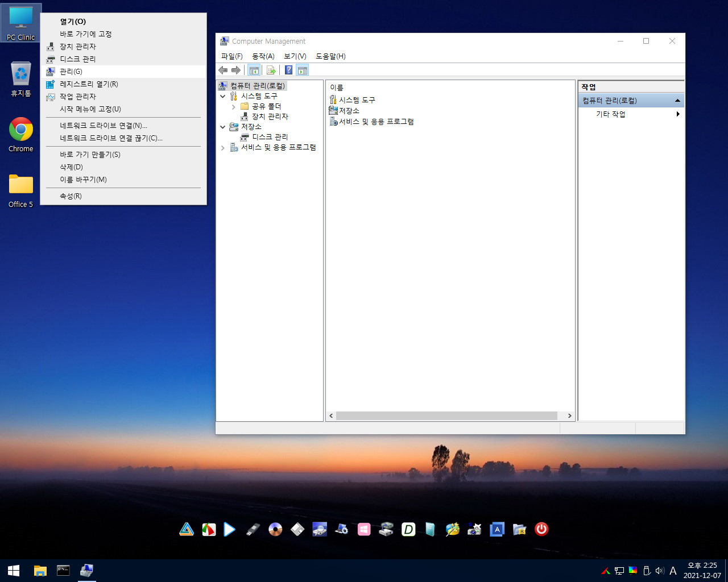Click the IME A language indicator in tray
This screenshot has height=582, width=728.
[673, 571]
